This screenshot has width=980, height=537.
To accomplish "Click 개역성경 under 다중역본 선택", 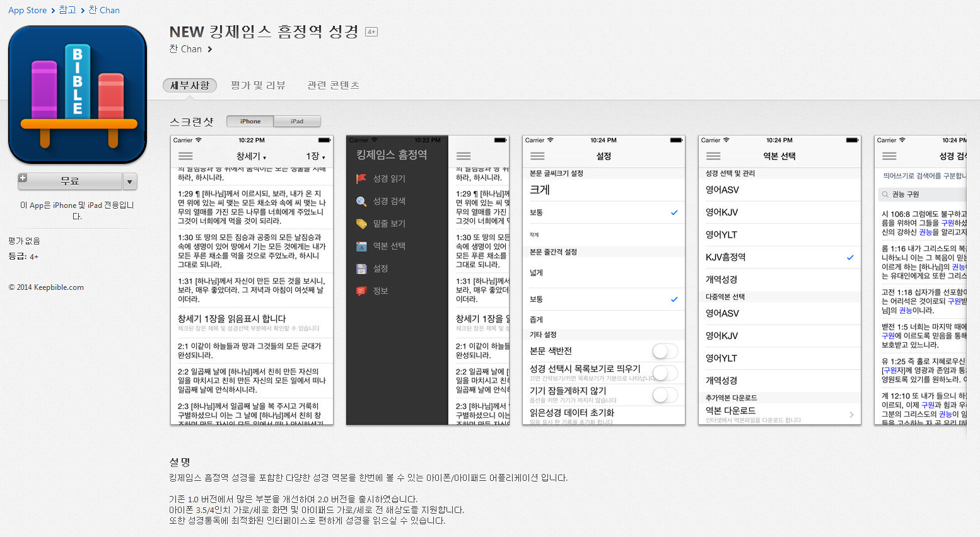I will [x=779, y=381].
